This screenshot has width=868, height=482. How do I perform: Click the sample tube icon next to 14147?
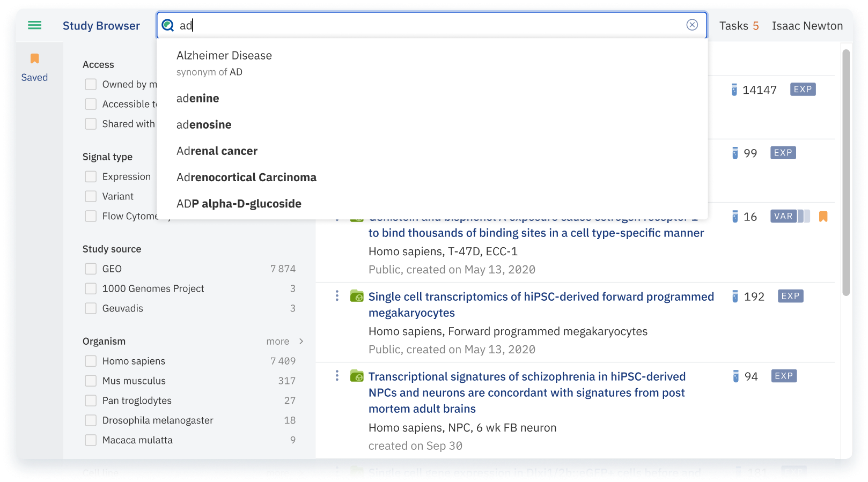734,90
